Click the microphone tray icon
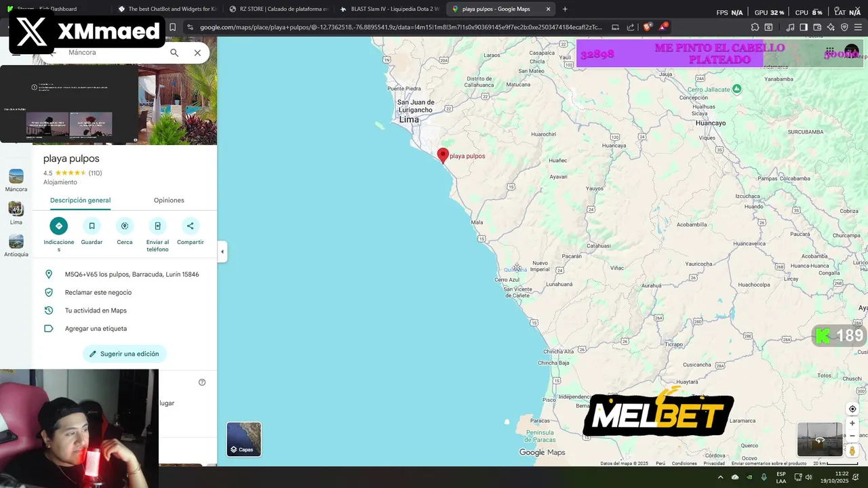Viewport: 868px width, 488px height. coord(764,477)
